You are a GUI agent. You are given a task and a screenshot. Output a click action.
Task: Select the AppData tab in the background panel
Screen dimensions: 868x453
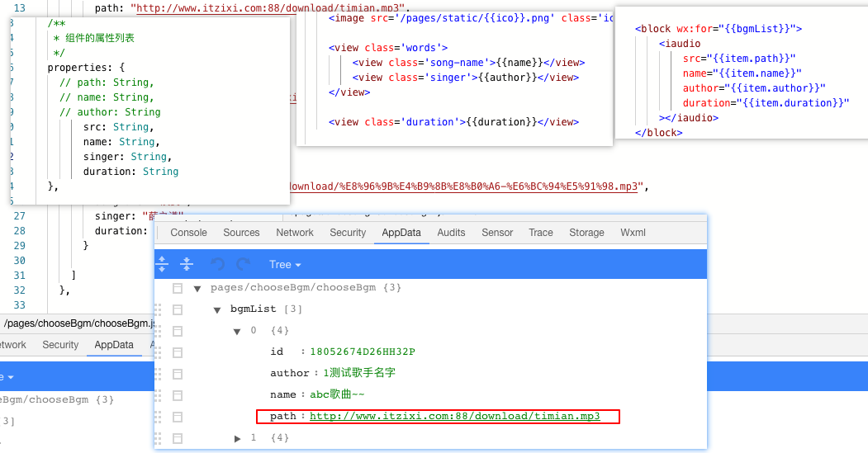tap(114, 345)
